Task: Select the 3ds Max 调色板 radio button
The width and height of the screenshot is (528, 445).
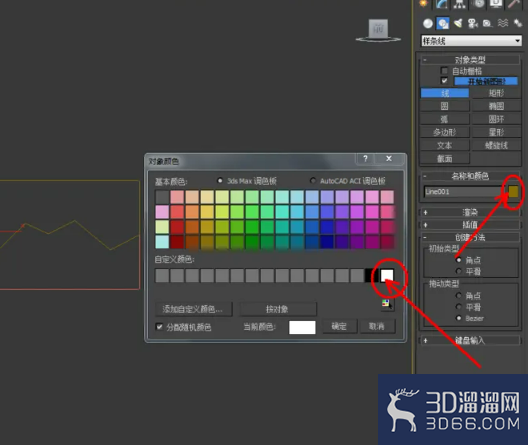Action: [x=220, y=181]
